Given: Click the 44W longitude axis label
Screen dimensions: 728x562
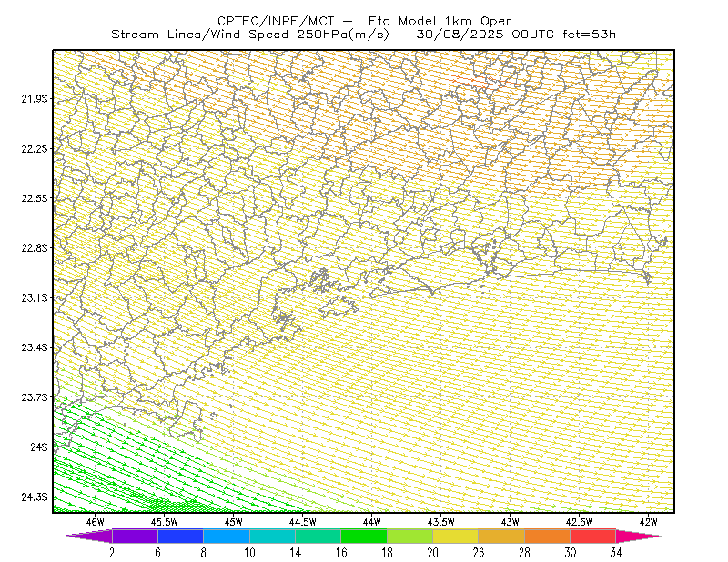Looking at the screenshot, I should pyautogui.click(x=371, y=522).
